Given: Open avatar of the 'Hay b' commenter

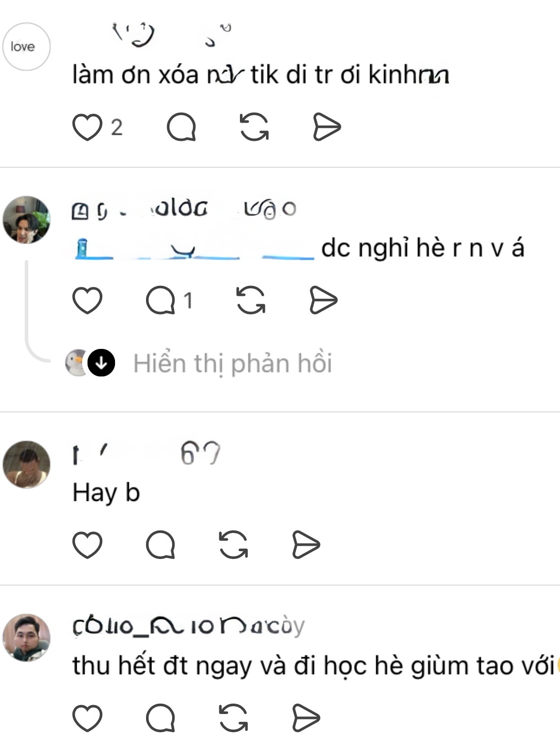Looking at the screenshot, I should pos(27,465).
